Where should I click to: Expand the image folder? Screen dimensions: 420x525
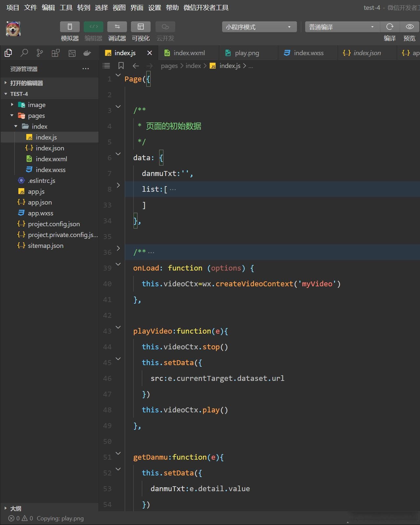pyautogui.click(x=49, y=105)
